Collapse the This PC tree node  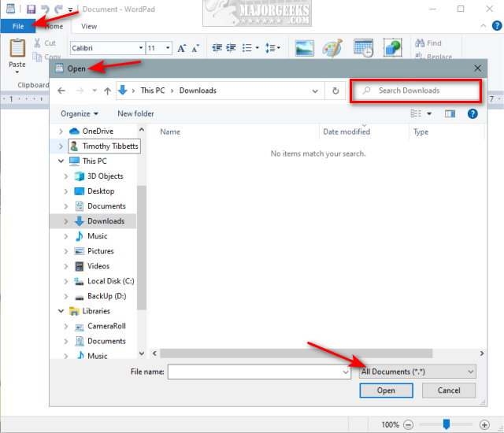tap(61, 161)
